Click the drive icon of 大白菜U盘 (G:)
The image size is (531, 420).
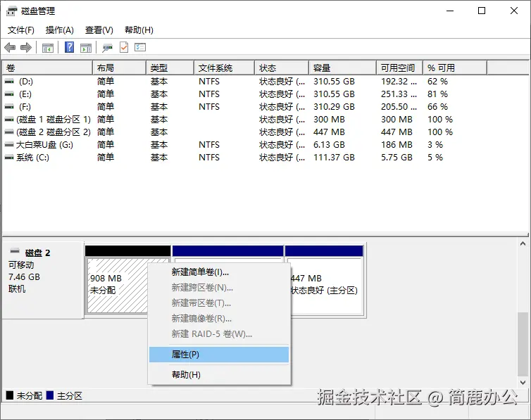[9, 145]
